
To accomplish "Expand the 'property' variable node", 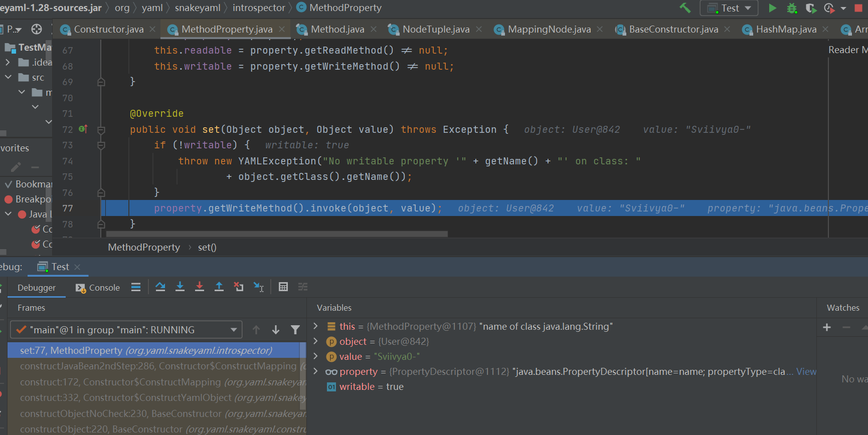I will 315,371.
